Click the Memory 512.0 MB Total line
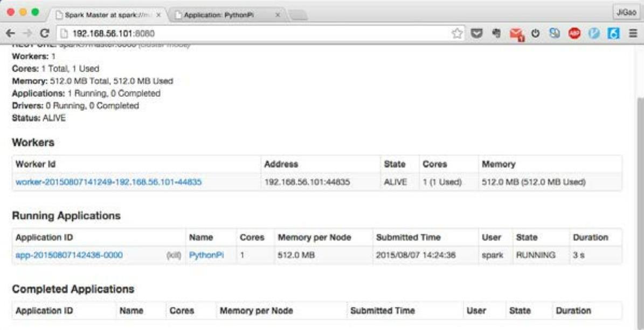 (92, 81)
